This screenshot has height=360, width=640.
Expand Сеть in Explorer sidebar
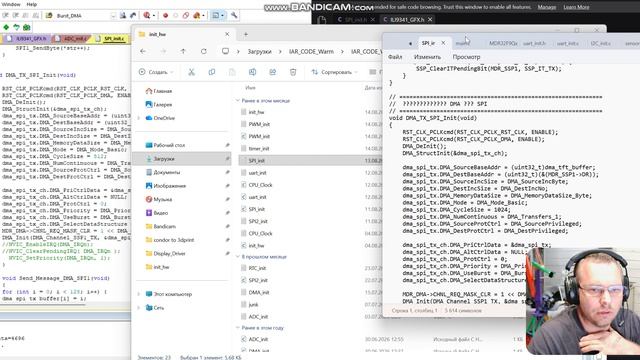[139, 308]
